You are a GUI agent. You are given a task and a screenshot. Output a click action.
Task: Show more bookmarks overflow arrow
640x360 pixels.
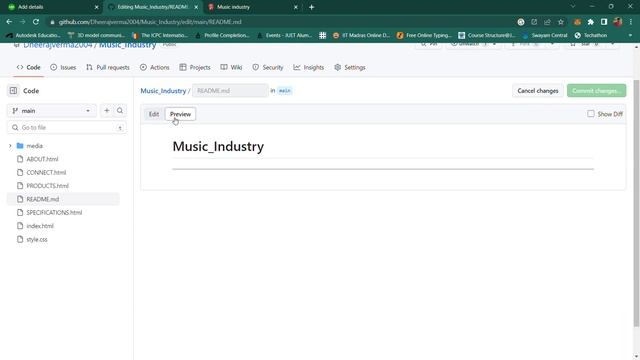pyautogui.click(x=630, y=36)
